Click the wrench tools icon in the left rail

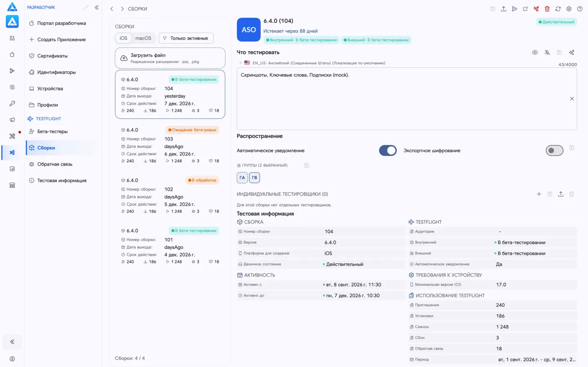(x=12, y=136)
